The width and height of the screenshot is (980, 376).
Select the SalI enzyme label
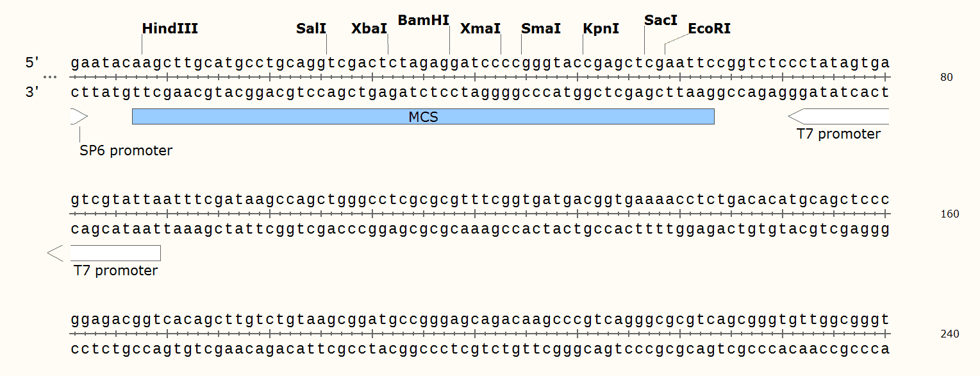click(311, 29)
